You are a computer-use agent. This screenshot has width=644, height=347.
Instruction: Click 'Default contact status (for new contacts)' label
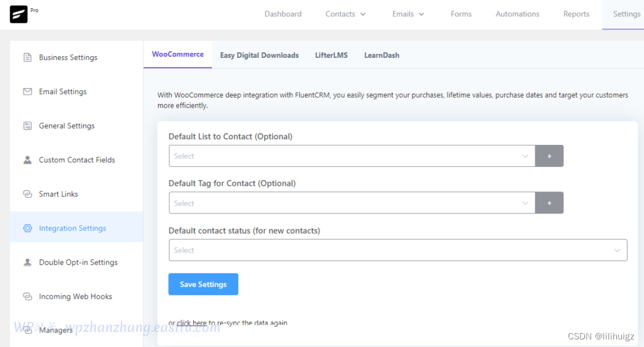pos(245,230)
